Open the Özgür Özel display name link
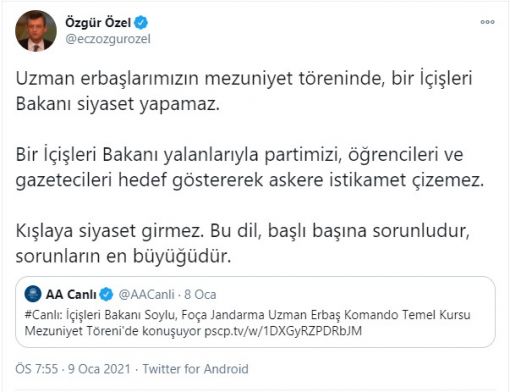 98,22
